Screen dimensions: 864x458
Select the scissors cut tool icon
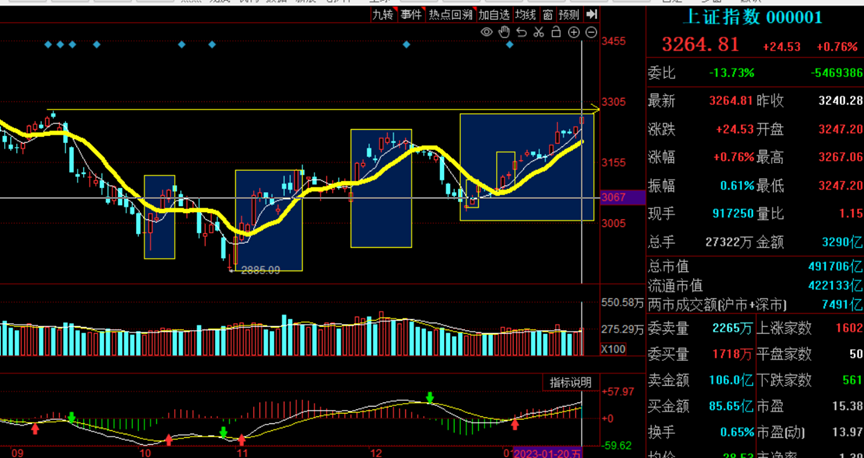tap(539, 33)
